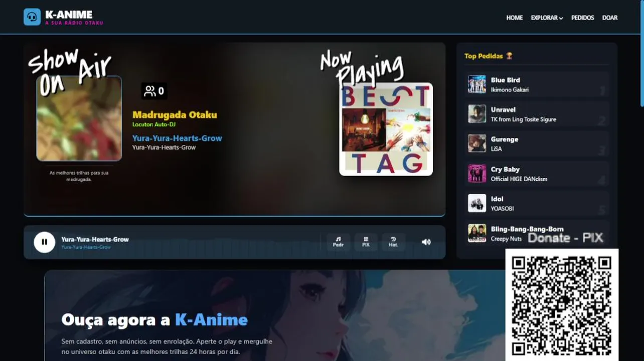Screen dimensions: 644x361
Task: Select the Cry Baby song title
Action: pos(505,169)
